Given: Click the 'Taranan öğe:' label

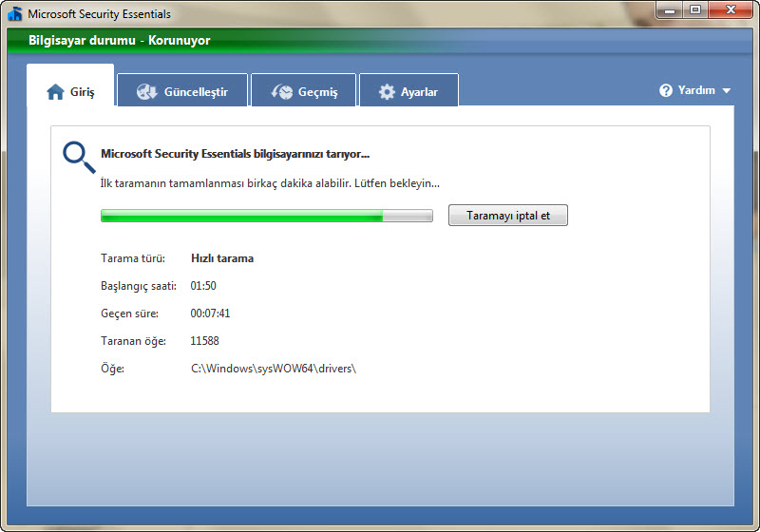Looking at the screenshot, I should click(x=133, y=341).
